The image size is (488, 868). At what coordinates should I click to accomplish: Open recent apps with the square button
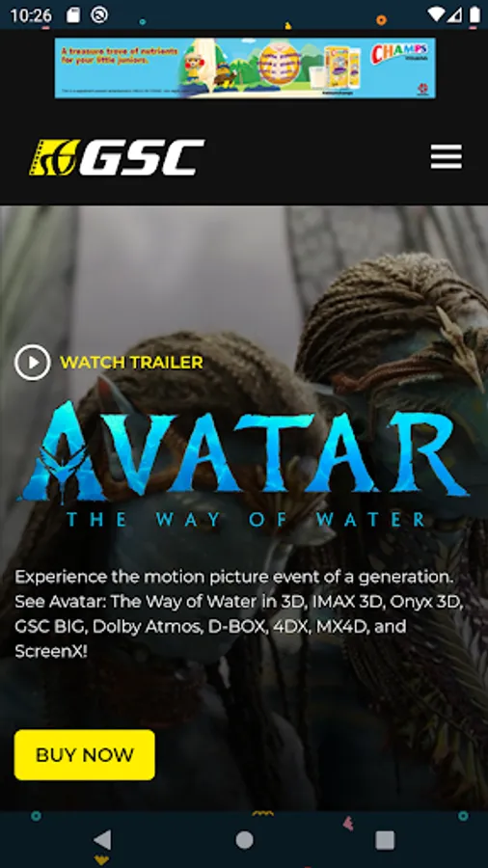pos(385,840)
